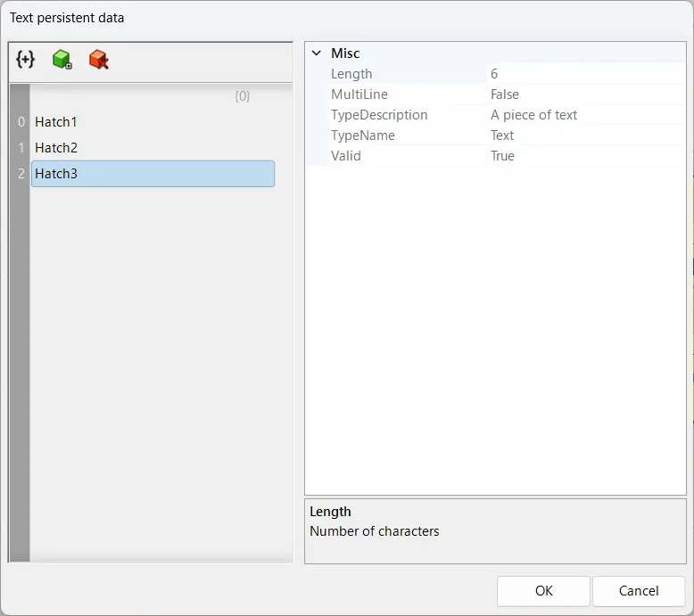Select the Length property label

pos(351,74)
